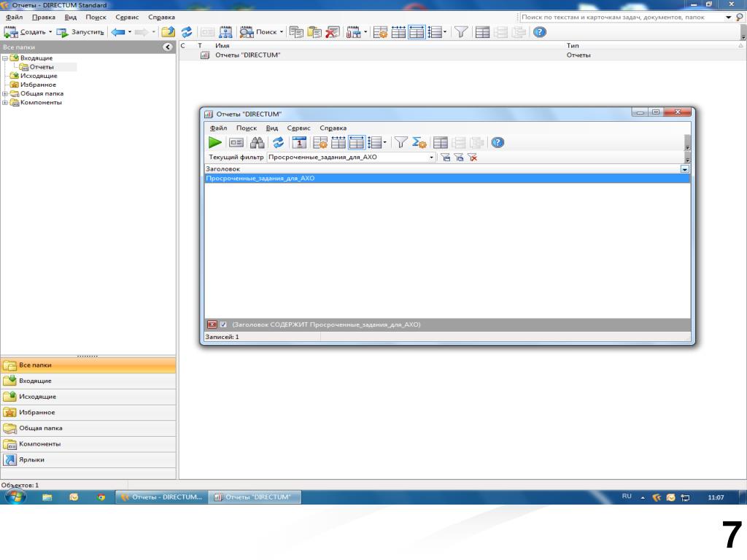Click the Входящие navigation pane button
Screen dimensions: 747x560
click(88, 381)
